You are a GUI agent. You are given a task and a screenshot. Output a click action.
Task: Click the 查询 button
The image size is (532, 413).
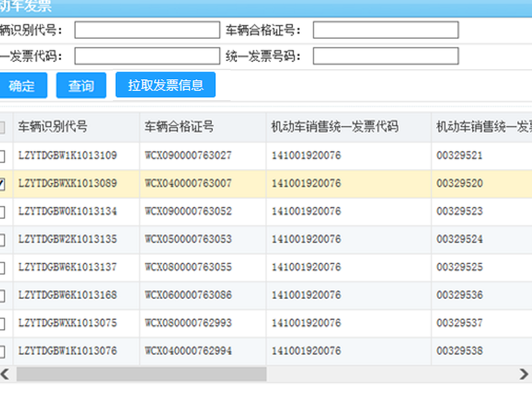click(81, 86)
